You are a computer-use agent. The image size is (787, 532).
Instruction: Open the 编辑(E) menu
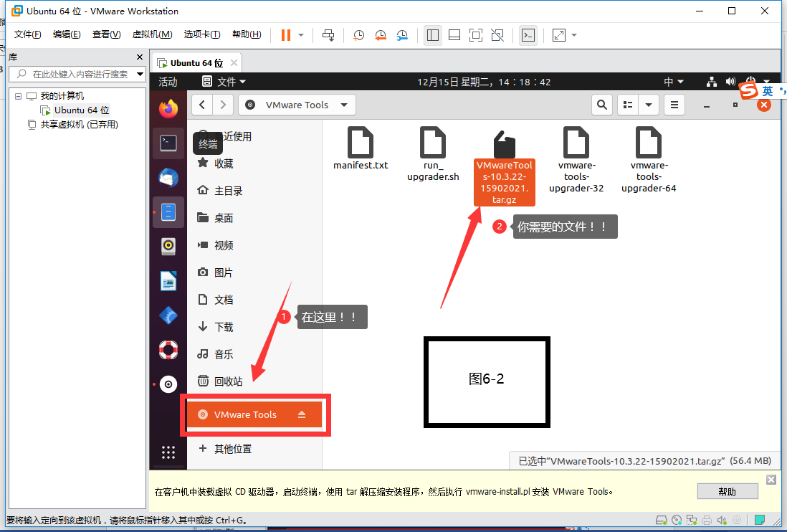pos(67,34)
